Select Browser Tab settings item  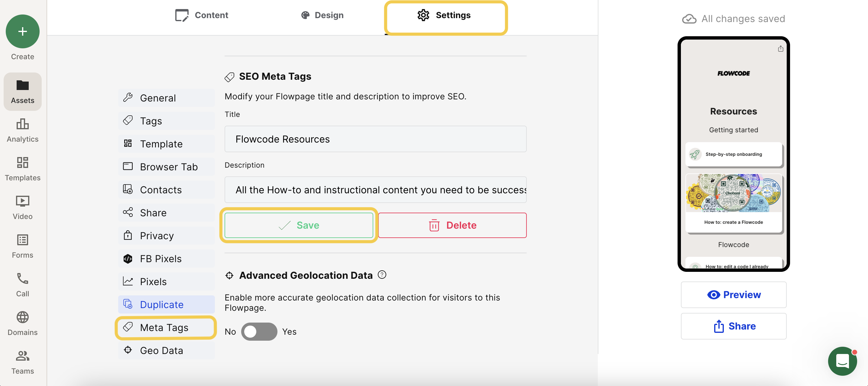(x=167, y=167)
